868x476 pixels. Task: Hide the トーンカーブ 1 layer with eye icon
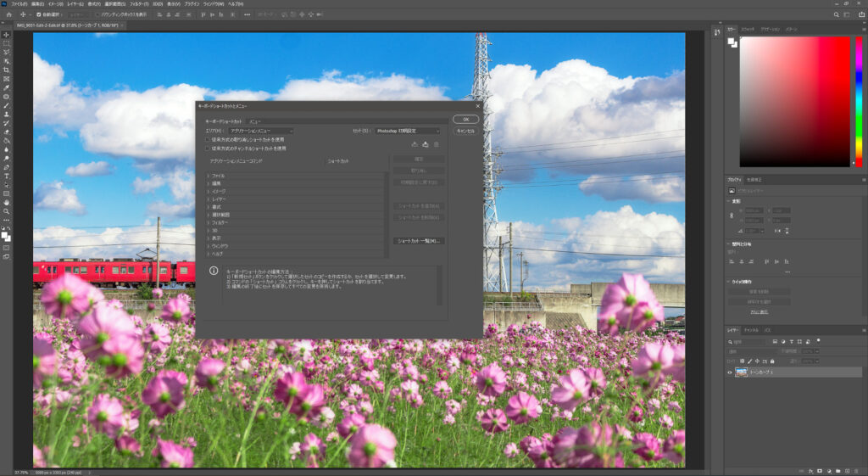(x=730, y=372)
